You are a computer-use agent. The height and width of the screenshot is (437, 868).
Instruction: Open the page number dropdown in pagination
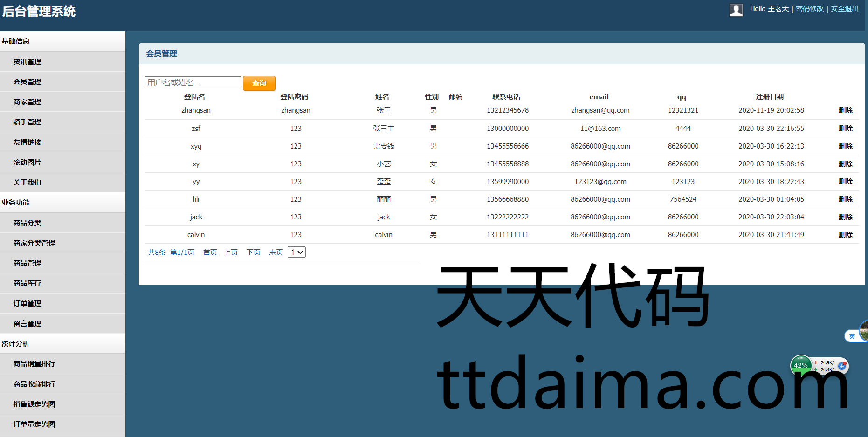pyautogui.click(x=296, y=252)
